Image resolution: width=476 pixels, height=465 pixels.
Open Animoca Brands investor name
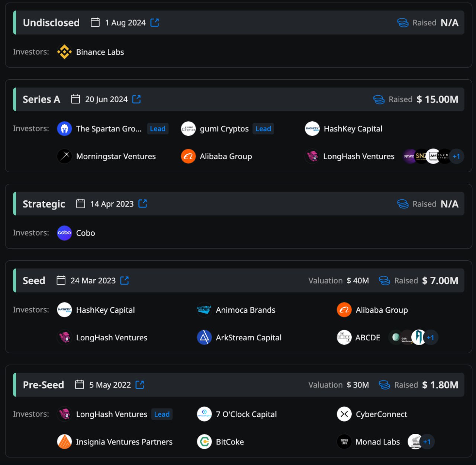pyautogui.click(x=245, y=310)
